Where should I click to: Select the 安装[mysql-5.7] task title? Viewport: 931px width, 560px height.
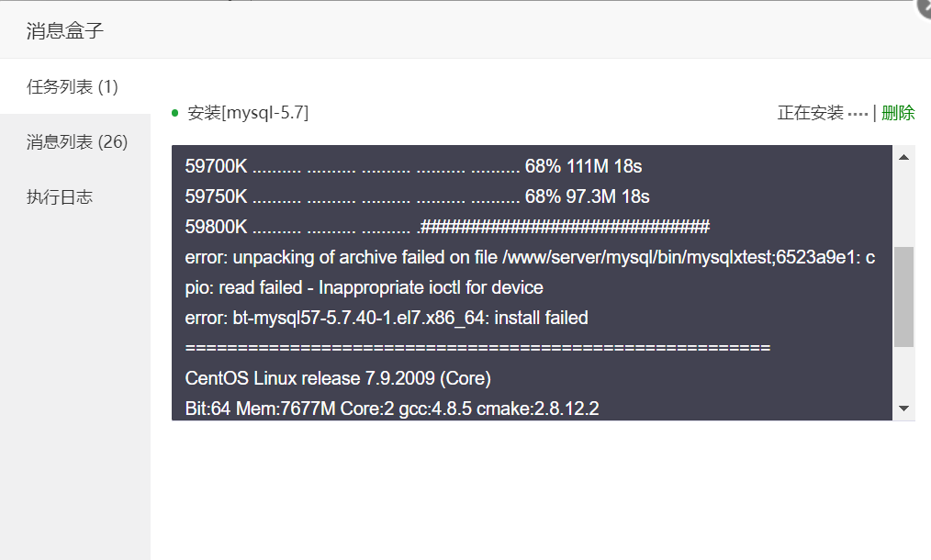point(248,113)
